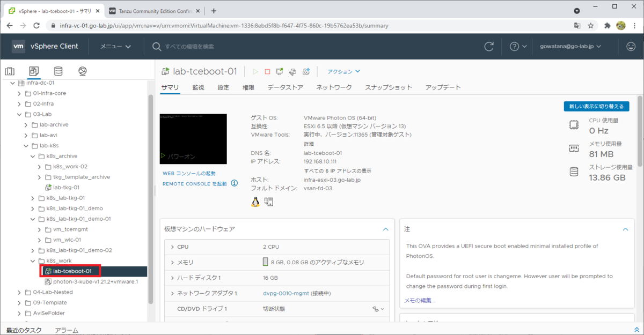Expand the 04-Lab-Nested folder
644x335 pixels.
click(19, 292)
